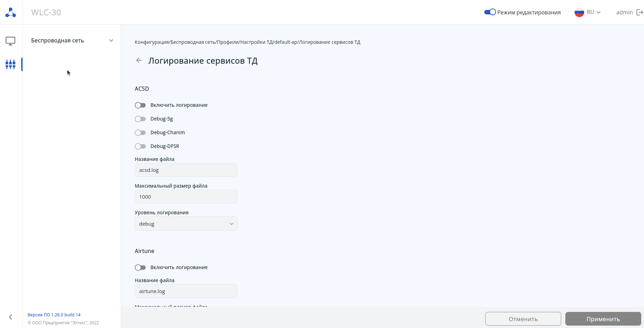Enable Airtune logging toggle
Viewport: 644px width, 328px height.
pos(140,267)
